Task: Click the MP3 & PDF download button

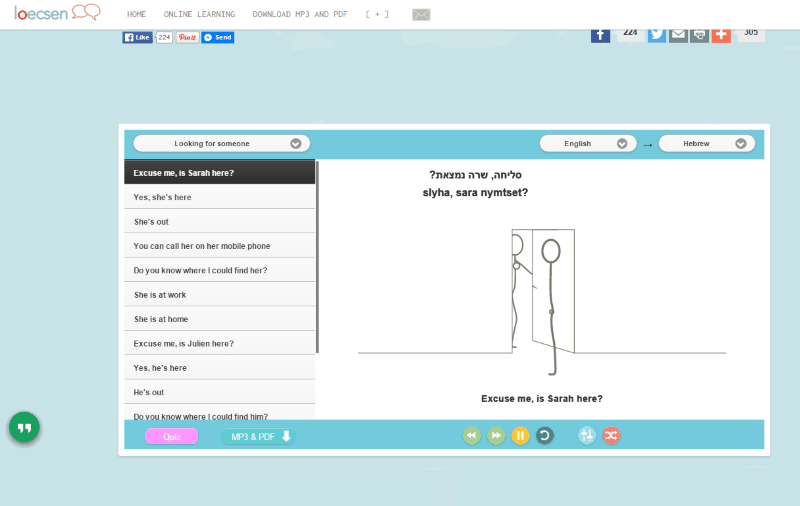Action: [x=259, y=437]
